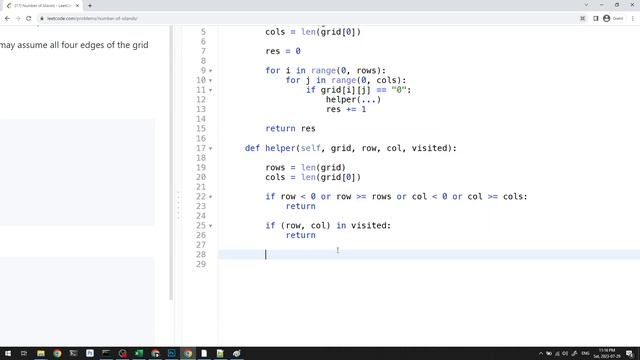
Task: Open the clock and date flyout
Action: point(607,353)
